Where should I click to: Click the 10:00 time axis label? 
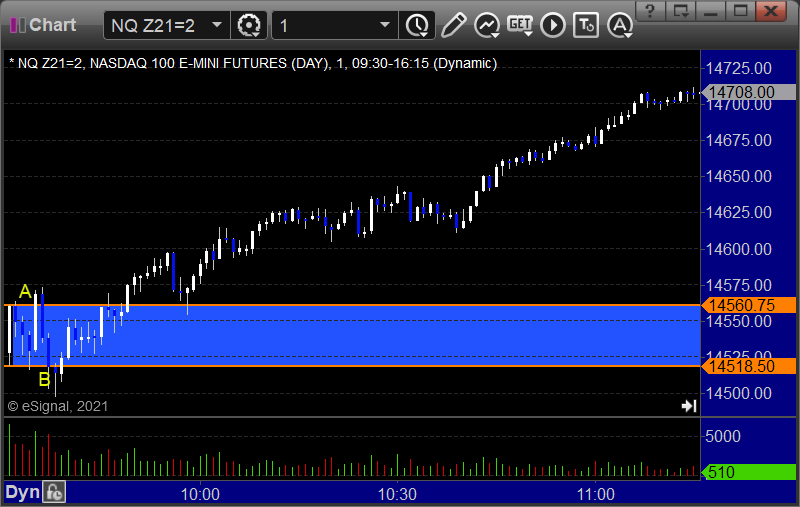point(200,494)
